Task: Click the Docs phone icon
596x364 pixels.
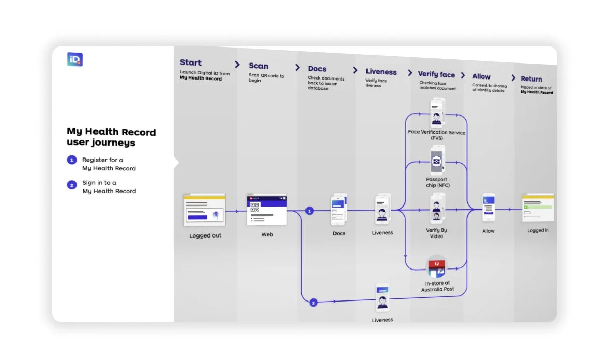Action: pyautogui.click(x=339, y=210)
